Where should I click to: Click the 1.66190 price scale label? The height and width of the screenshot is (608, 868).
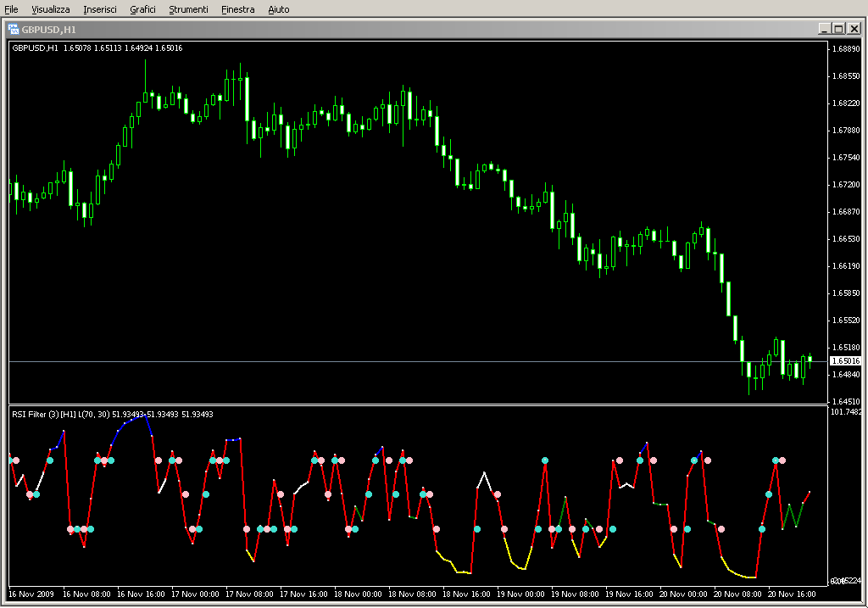(847, 265)
